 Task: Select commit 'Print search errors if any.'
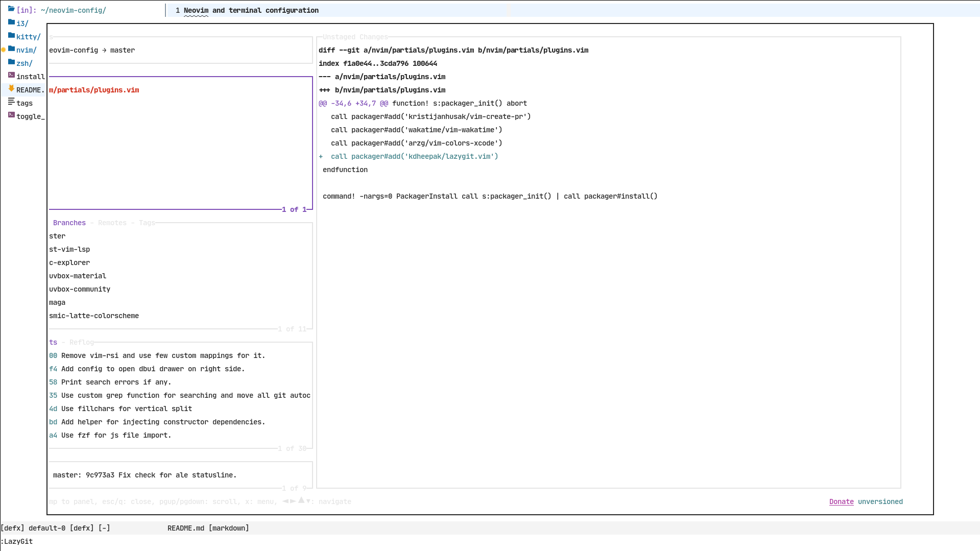pyautogui.click(x=110, y=382)
